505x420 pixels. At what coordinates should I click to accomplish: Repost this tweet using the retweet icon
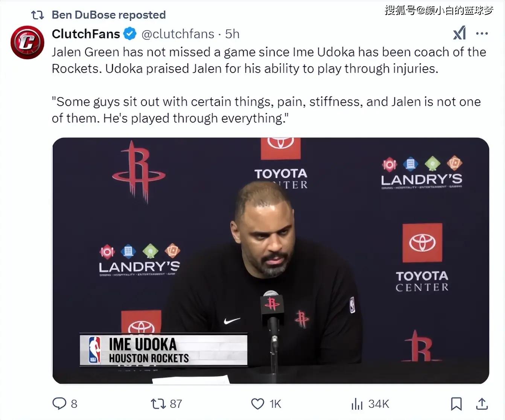coord(158,404)
